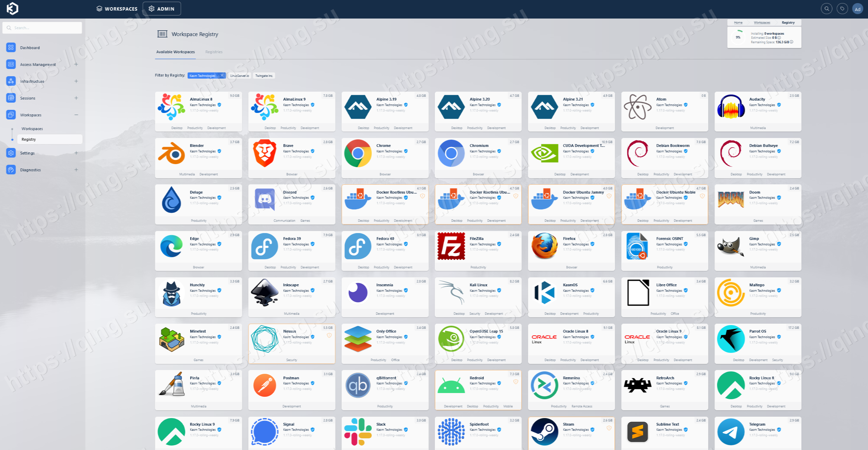Open the Inkscape workspace icon
868x450 pixels.
[x=264, y=292]
